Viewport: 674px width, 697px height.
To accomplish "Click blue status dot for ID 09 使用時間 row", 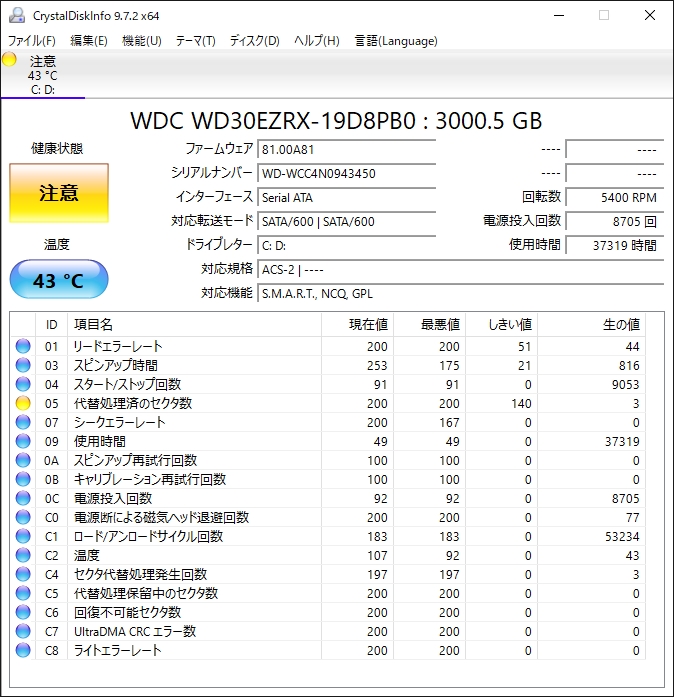I will point(23,441).
